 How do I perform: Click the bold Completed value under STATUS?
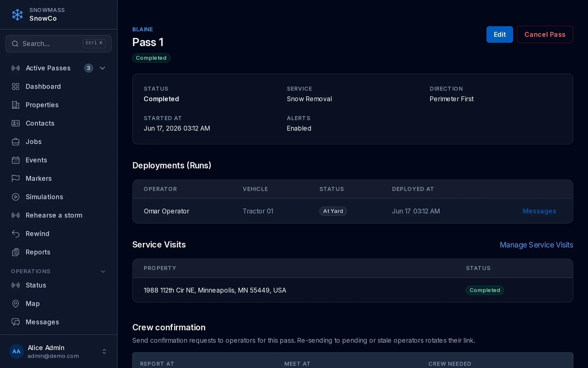tap(161, 99)
